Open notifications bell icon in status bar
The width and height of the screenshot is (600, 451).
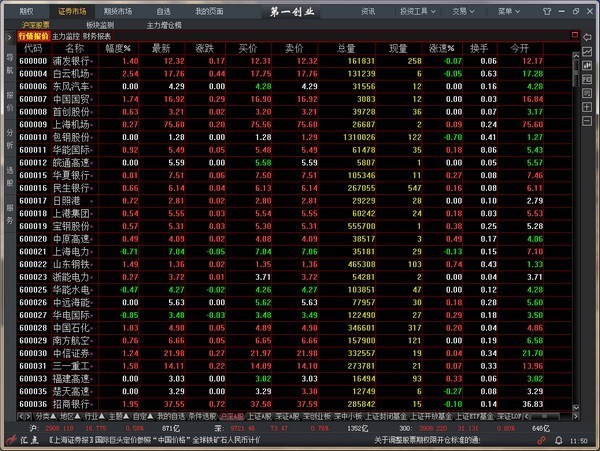[559, 440]
